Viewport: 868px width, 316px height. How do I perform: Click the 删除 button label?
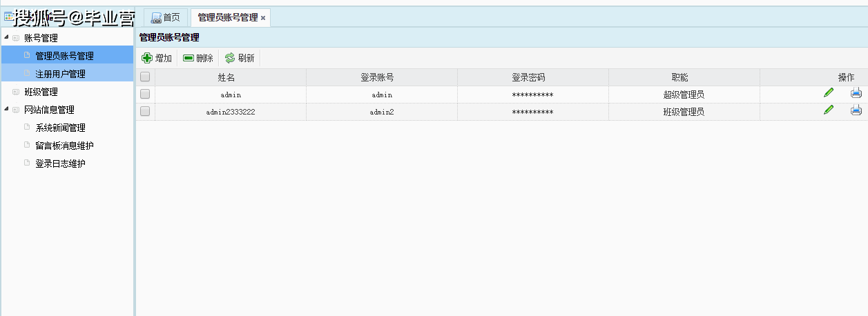(204, 59)
